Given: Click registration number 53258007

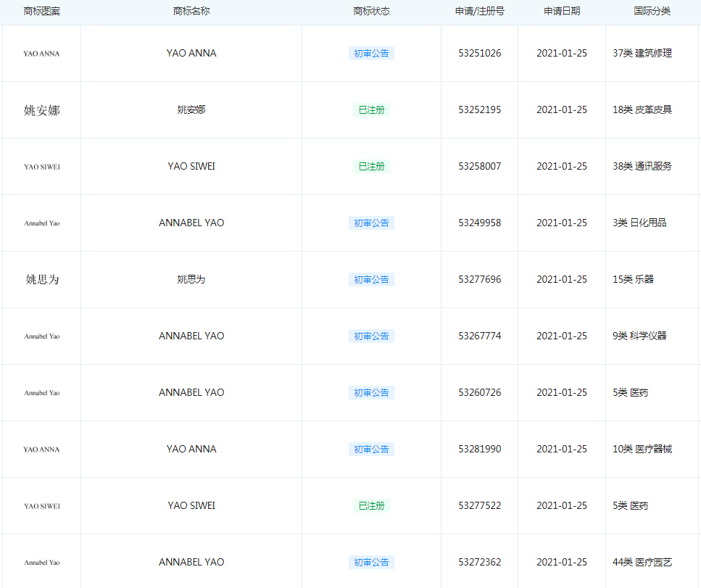Looking at the screenshot, I should pos(480,166).
